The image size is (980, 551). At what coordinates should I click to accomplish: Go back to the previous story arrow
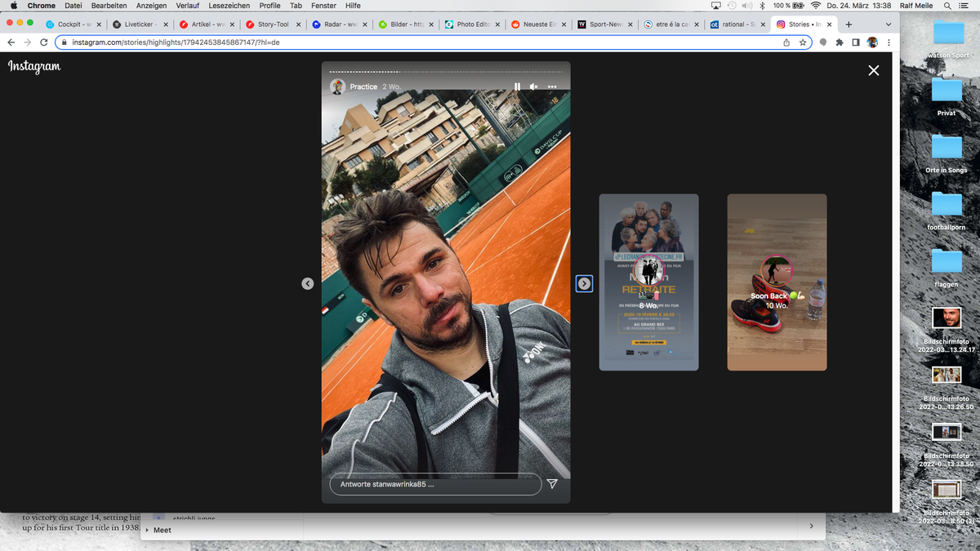tap(307, 283)
